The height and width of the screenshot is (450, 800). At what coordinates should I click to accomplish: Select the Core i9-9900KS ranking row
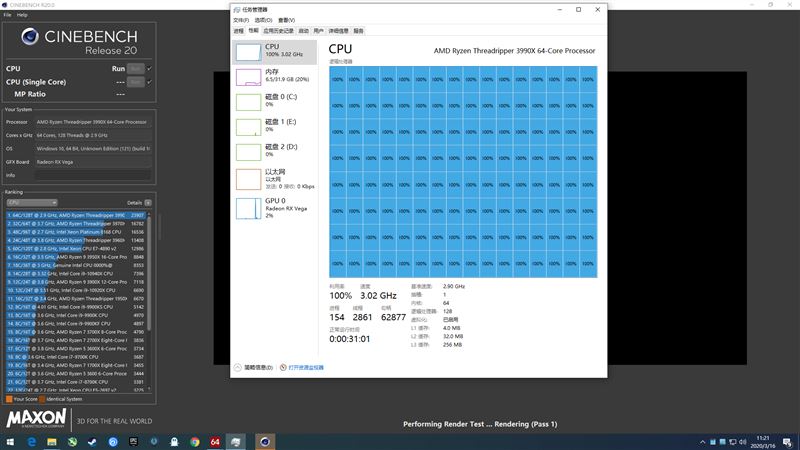point(76,307)
